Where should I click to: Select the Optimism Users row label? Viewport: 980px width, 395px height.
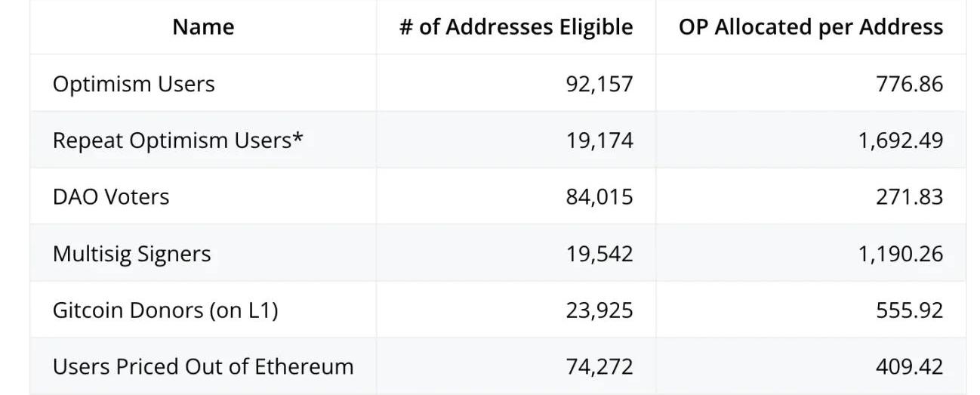point(134,83)
